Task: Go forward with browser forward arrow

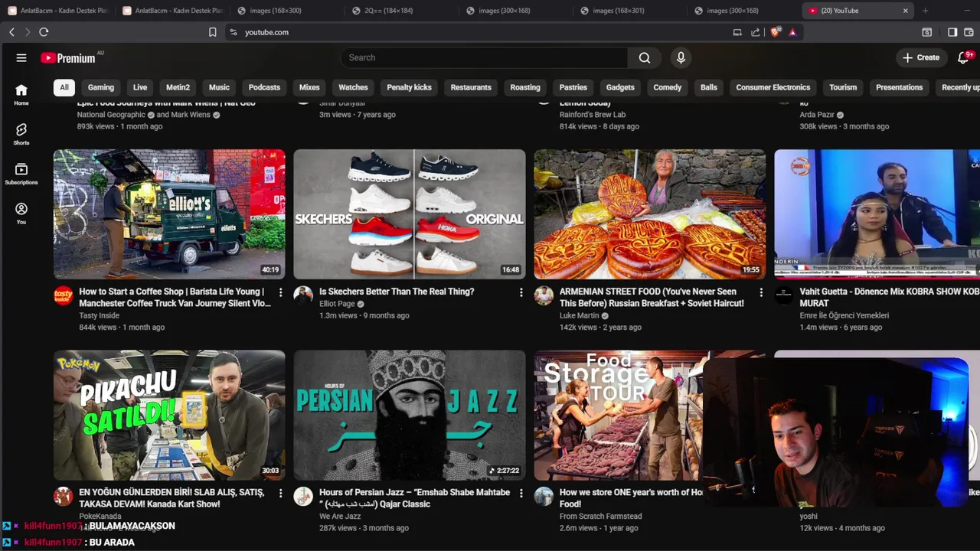Action: pyautogui.click(x=28, y=32)
